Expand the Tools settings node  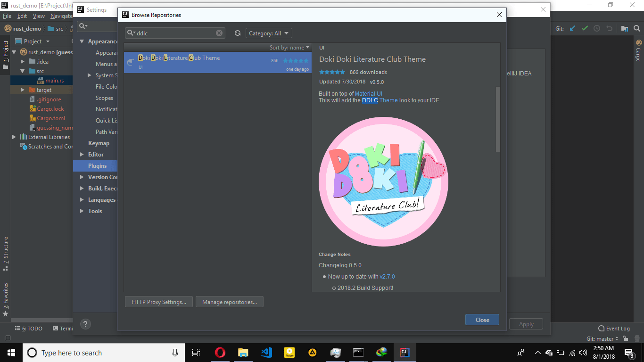tap(82, 211)
